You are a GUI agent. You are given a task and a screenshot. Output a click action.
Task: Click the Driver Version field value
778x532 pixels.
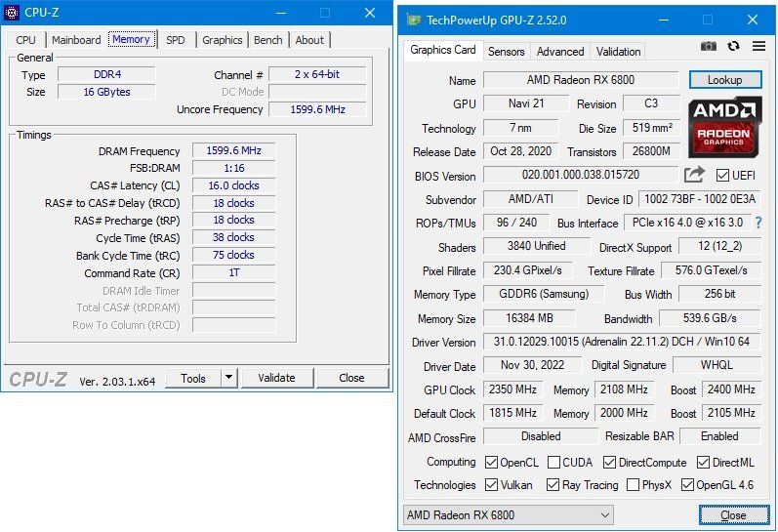(622, 342)
